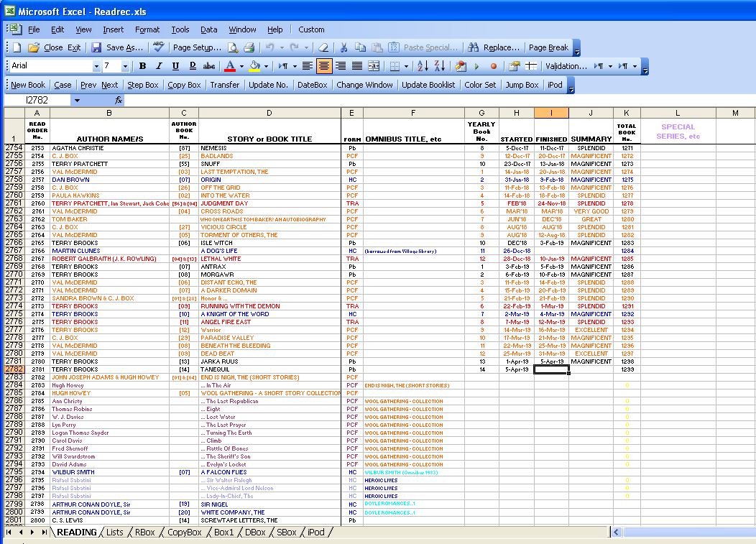Open Print Preview from the toolbar
The image size is (756, 544).
(x=233, y=47)
